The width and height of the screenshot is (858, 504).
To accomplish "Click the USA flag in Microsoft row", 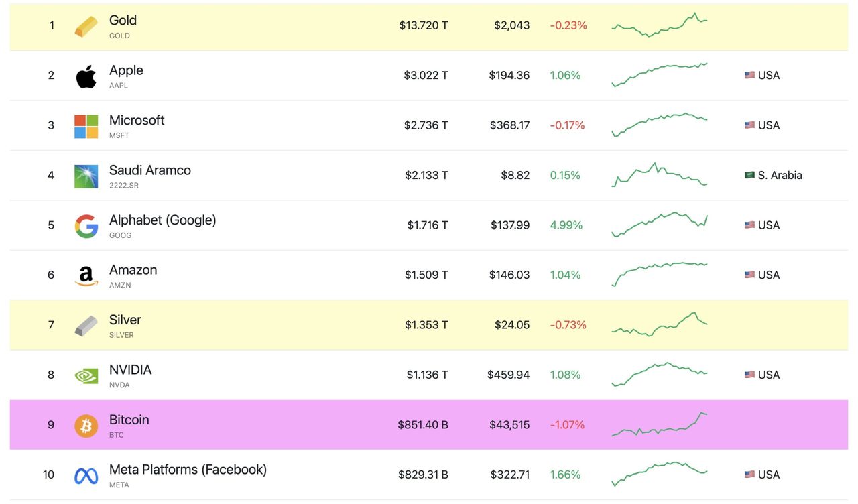I will pos(749,125).
